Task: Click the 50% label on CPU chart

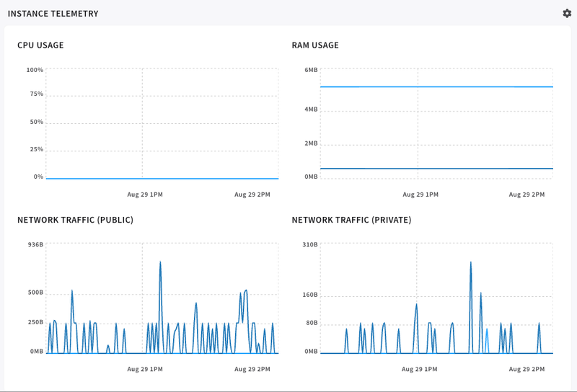Action: 37,122
